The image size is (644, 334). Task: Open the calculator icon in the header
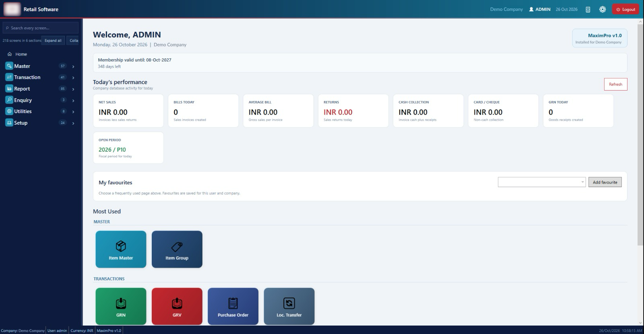tap(588, 9)
